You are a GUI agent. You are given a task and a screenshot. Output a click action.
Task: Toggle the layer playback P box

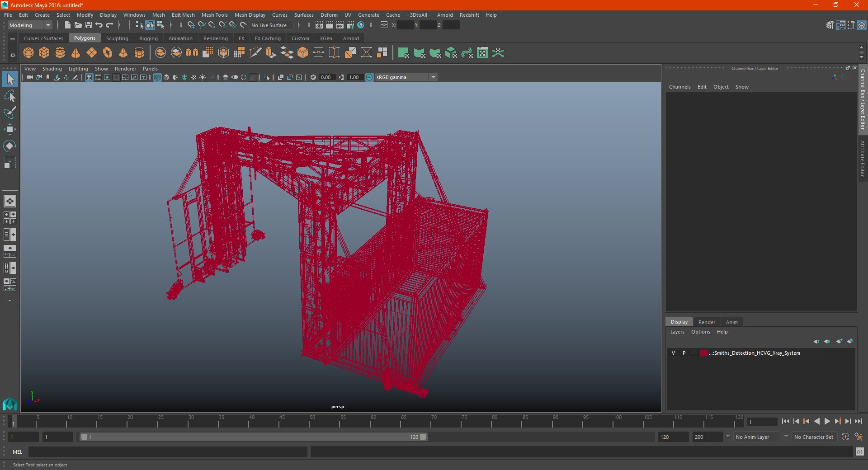684,353
